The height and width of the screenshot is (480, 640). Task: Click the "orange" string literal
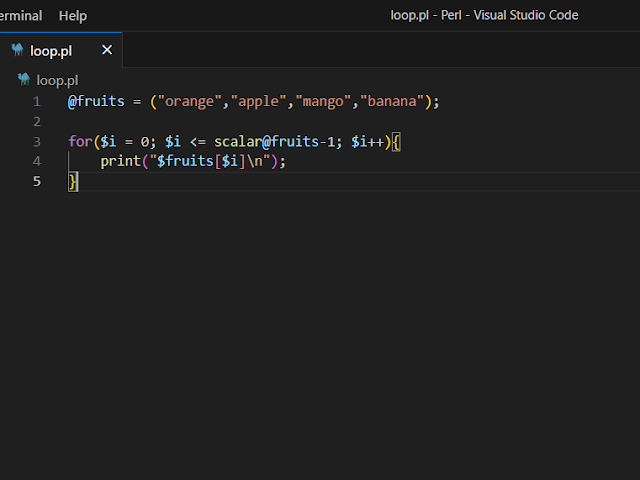tap(190, 101)
